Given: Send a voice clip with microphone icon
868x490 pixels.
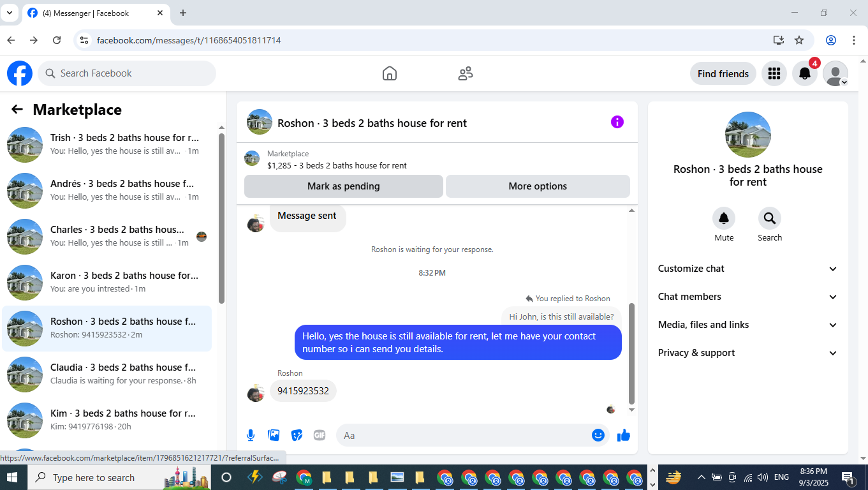Looking at the screenshot, I should (x=251, y=435).
